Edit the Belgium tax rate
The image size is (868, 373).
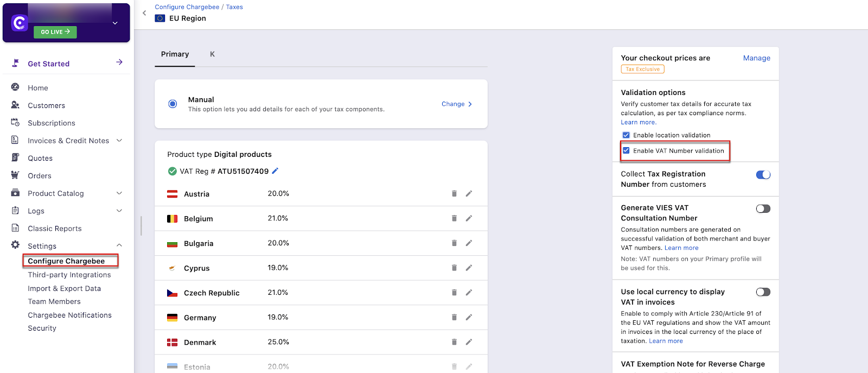click(469, 218)
